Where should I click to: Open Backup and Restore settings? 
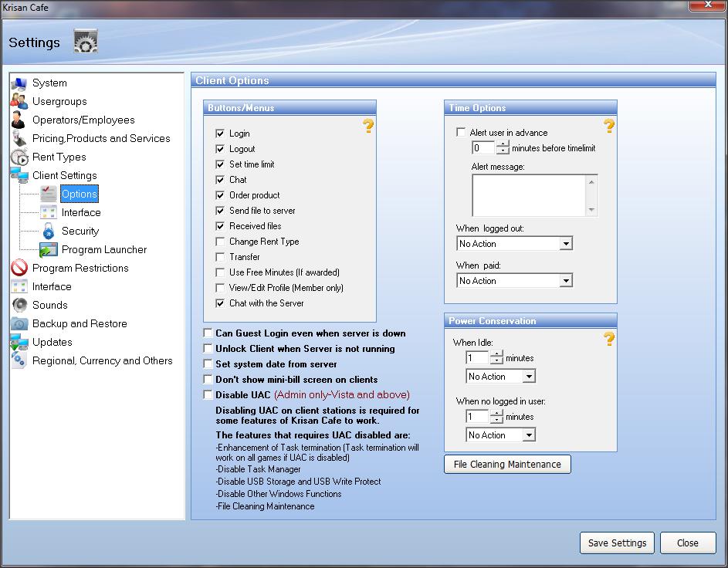tap(80, 324)
